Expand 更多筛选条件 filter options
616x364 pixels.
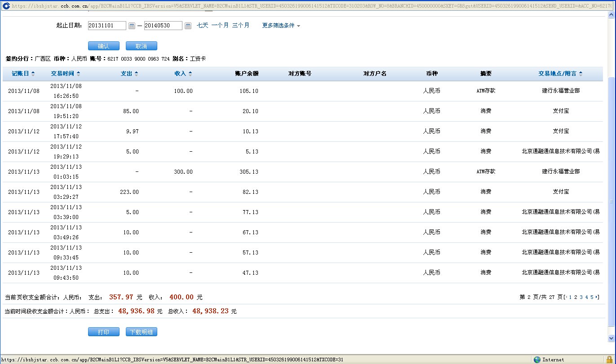point(281,26)
